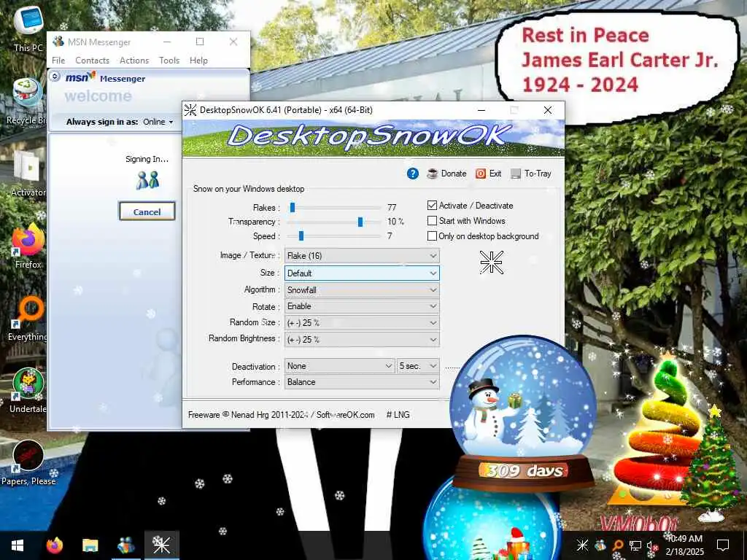Open the Algorithm dropdown showing Snowfall
Viewport: 747px width, 560px height.
tap(362, 290)
